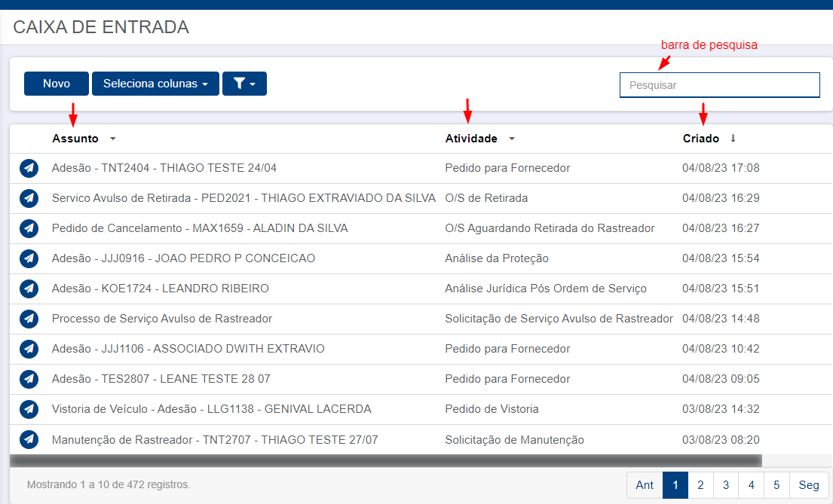Open the paper-plane icon for Adesão JJJ1106 row
This screenshot has height=504, width=833.
tap(29, 349)
